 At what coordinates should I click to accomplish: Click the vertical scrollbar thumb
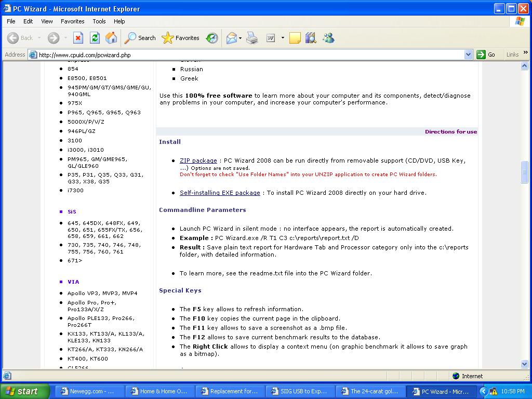(525, 172)
